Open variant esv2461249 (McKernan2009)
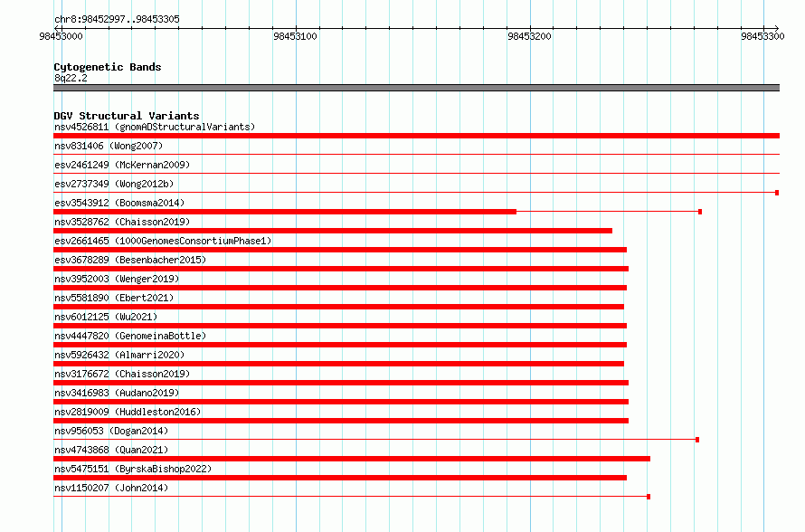Image resolution: width=805 pixels, height=532 pixels. point(122,165)
